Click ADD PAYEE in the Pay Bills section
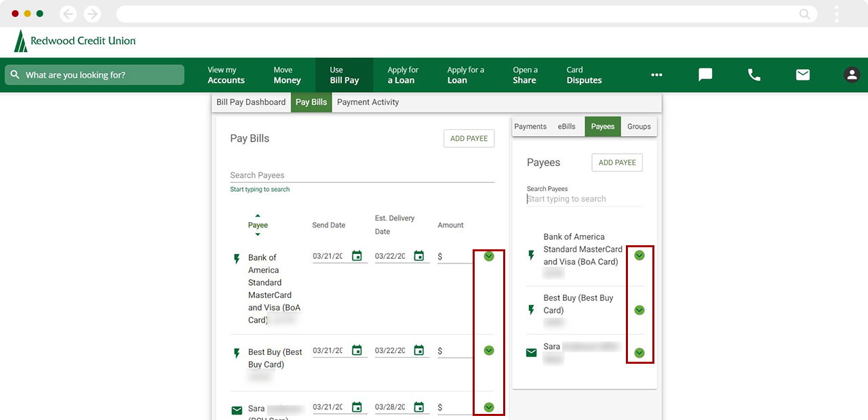The height and width of the screenshot is (420, 868). pos(469,138)
